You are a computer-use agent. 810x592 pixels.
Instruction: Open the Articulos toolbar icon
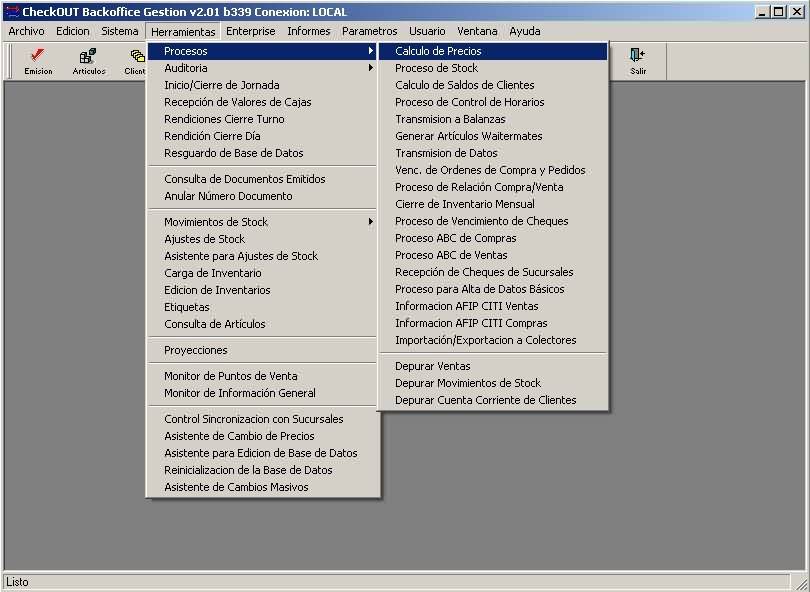pos(88,61)
